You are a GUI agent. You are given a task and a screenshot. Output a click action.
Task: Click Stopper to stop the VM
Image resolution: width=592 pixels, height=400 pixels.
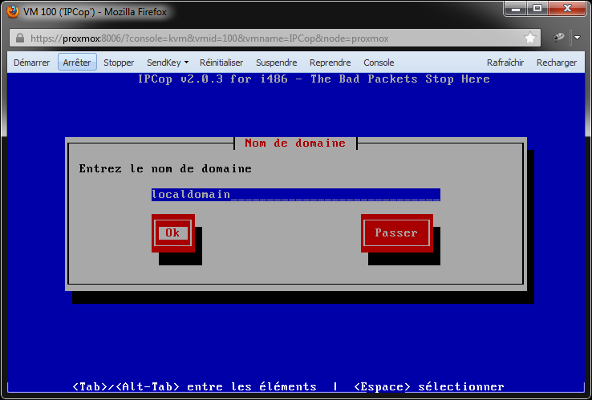[x=119, y=63]
